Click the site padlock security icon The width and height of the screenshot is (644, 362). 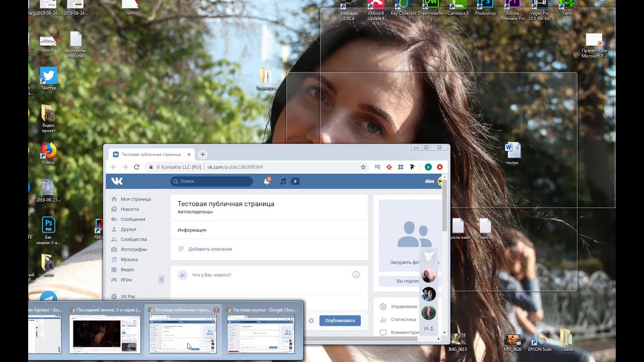click(150, 167)
